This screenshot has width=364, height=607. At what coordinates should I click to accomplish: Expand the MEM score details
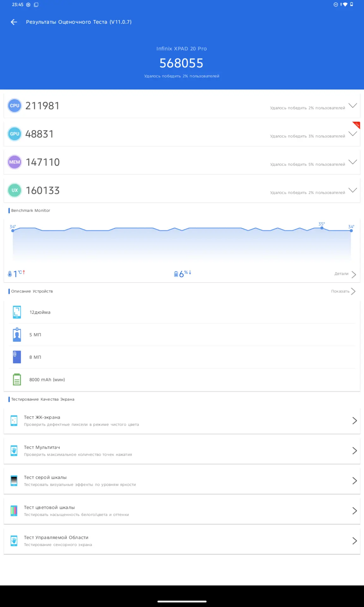coord(353,162)
